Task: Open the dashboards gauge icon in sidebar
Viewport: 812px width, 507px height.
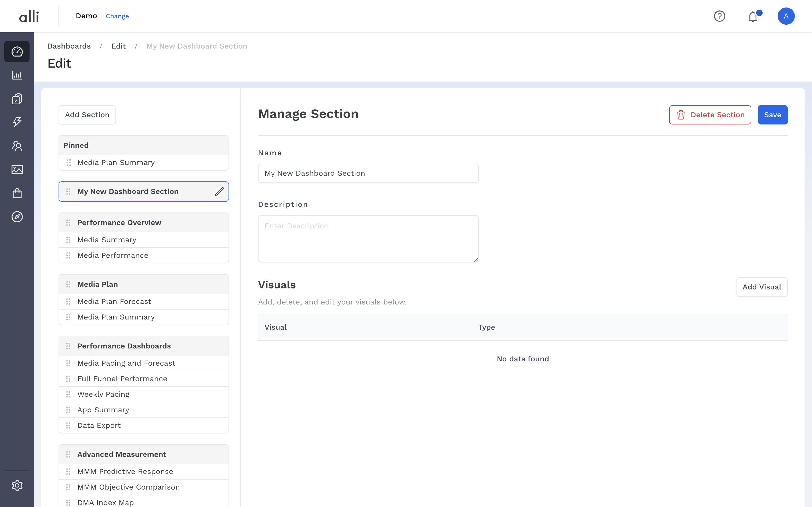Action: pyautogui.click(x=17, y=52)
